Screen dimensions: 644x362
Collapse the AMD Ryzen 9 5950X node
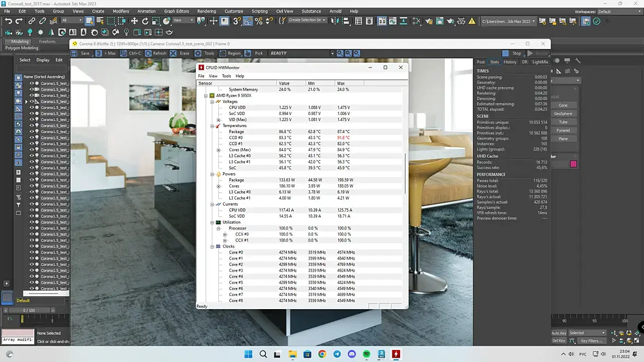pyautogui.click(x=206, y=95)
